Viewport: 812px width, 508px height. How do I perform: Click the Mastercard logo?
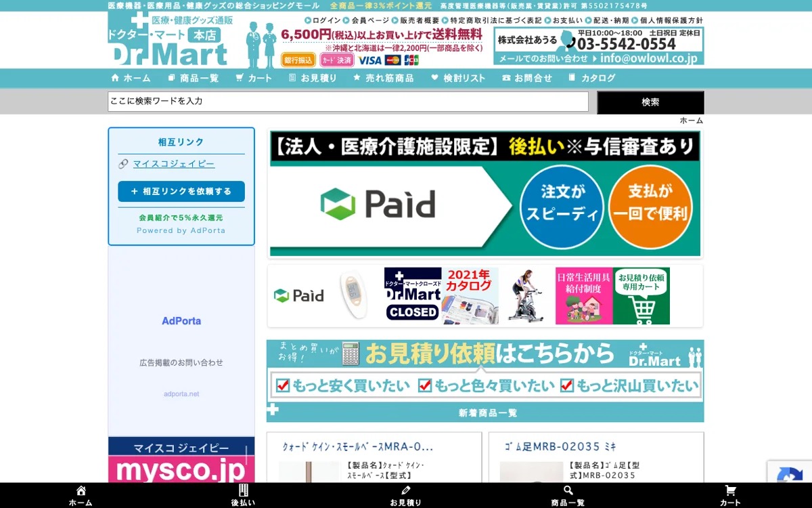point(393,60)
